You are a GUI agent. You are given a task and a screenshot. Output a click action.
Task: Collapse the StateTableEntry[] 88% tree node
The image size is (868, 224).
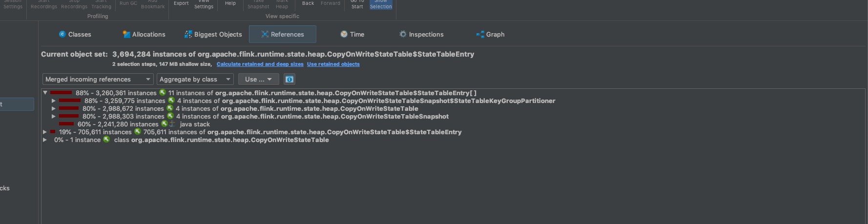[x=45, y=93]
